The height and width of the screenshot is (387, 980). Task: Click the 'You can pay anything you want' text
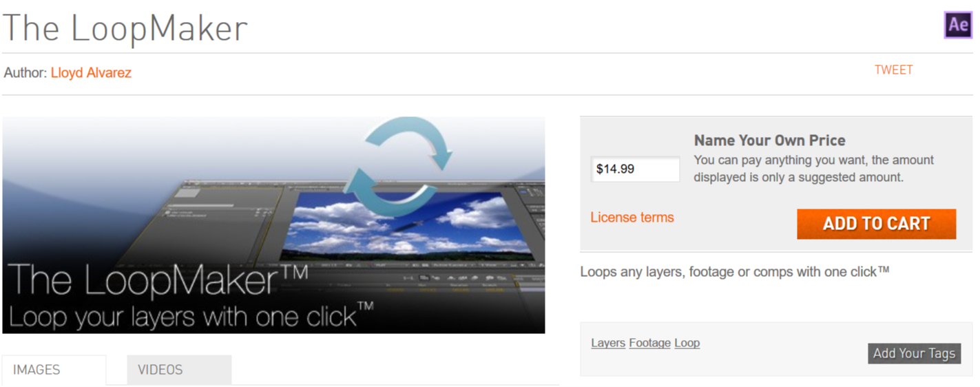[x=813, y=169]
